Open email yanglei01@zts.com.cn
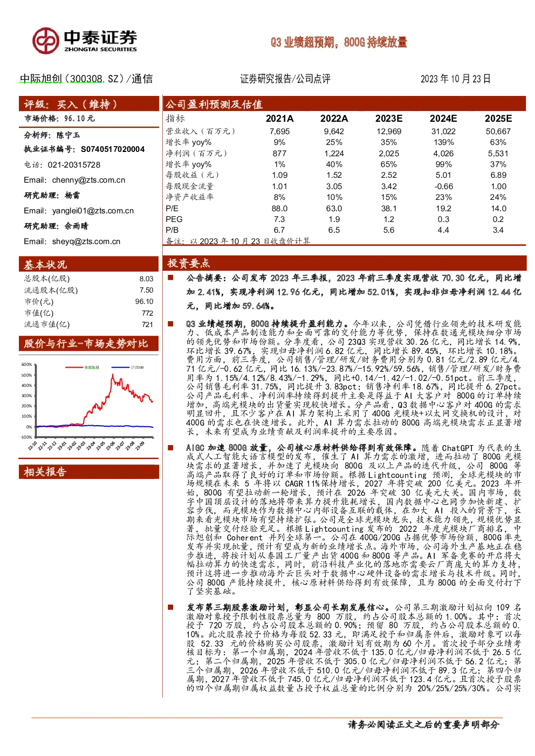 pos(93,211)
